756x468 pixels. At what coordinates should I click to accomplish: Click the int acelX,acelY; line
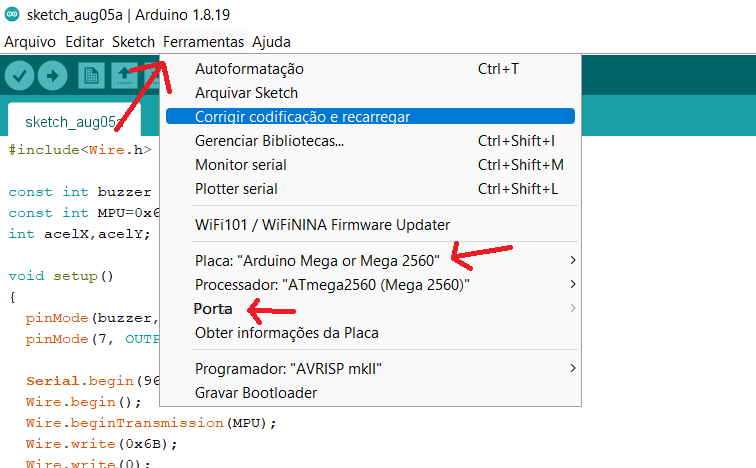(80, 234)
